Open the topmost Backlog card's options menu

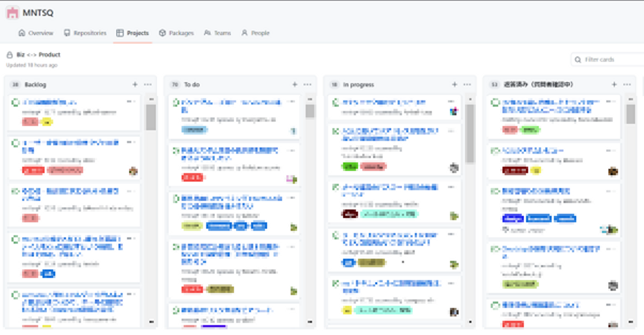coord(131,102)
